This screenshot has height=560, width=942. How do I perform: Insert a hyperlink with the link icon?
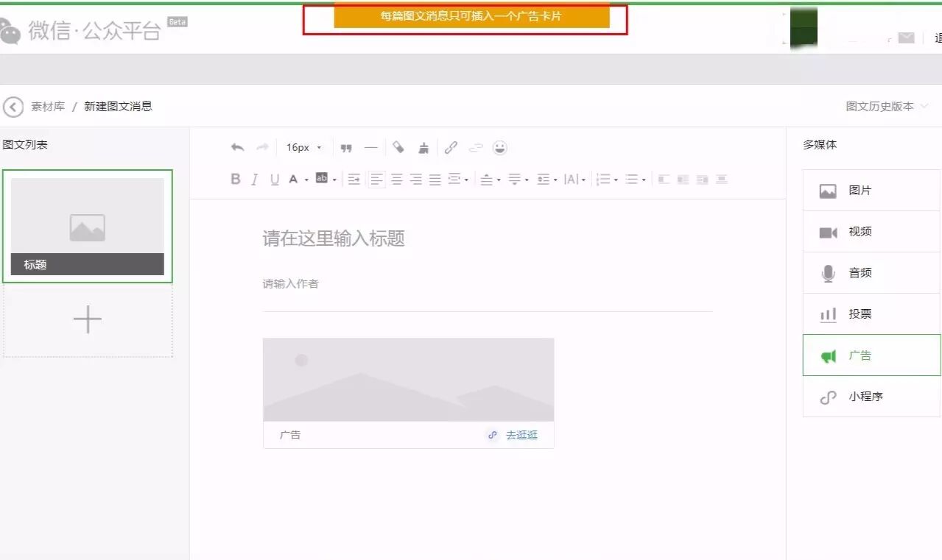(451, 148)
